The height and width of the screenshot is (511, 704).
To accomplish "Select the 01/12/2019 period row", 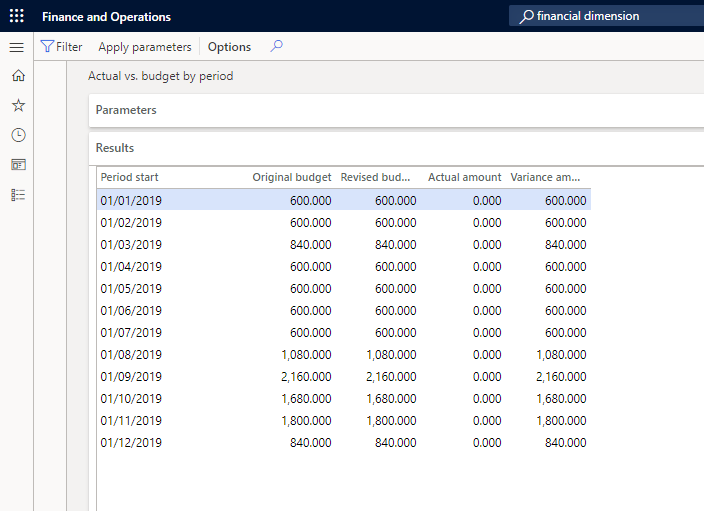I will click(x=131, y=443).
